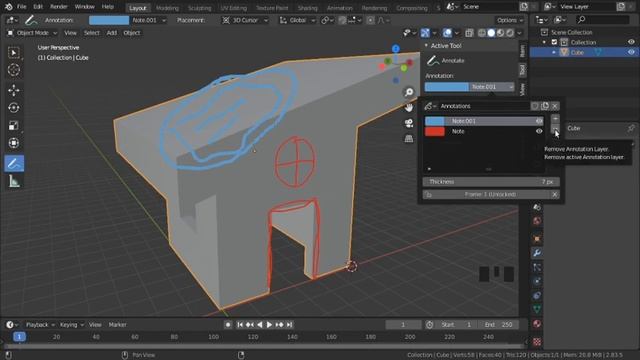Toggle camera view icon in viewport
This screenshot has height=360, width=640.
click(x=409, y=123)
